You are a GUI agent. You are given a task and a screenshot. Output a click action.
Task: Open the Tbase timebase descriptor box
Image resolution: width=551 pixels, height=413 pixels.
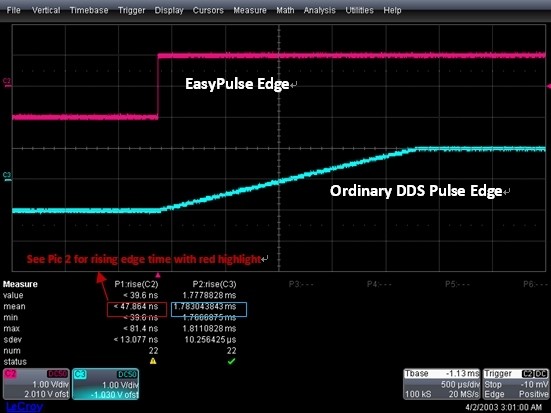[x=442, y=384]
